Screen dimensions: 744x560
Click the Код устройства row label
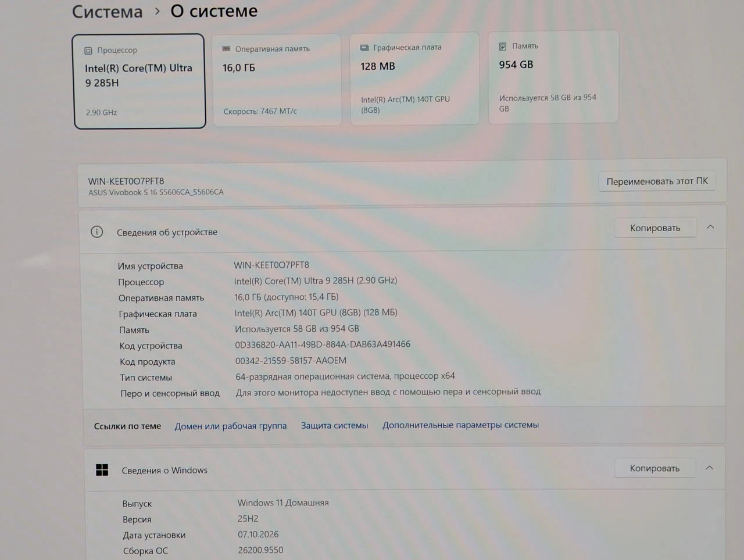point(151,346)
